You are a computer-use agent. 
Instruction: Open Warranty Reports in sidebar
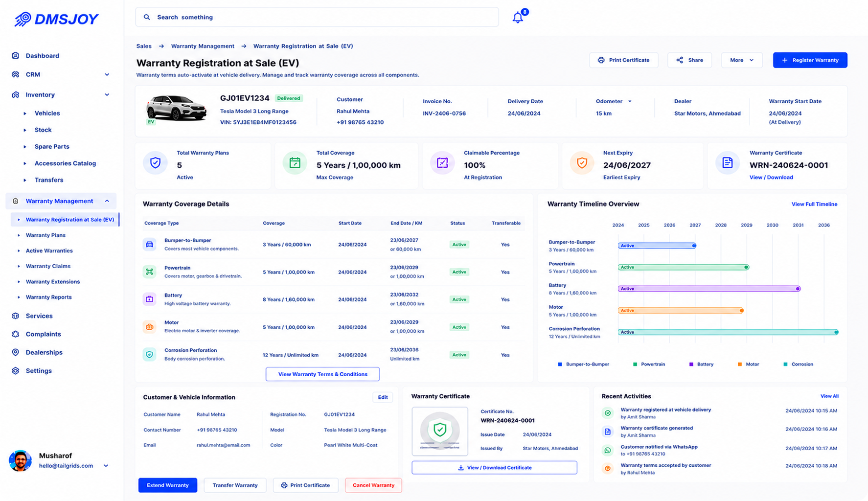click(x=48, y=297)
